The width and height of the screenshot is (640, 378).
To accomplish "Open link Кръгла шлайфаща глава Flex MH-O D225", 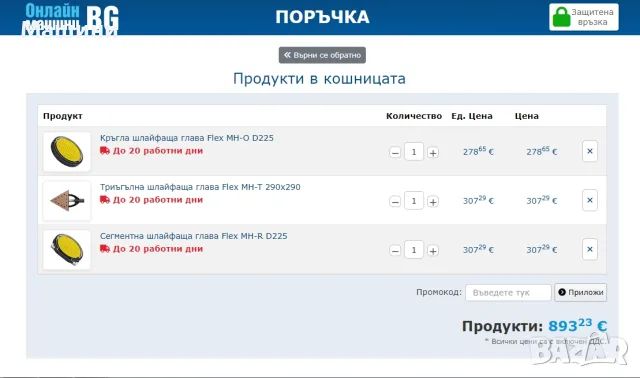I will (x=187, y=138).
